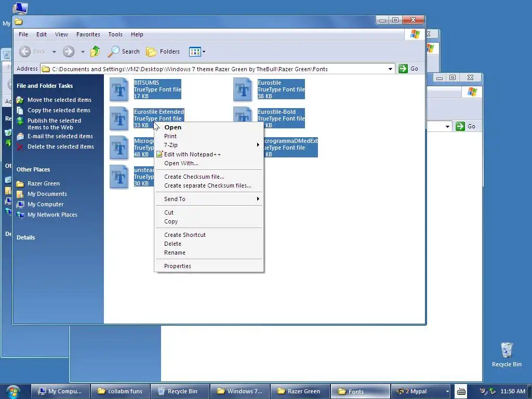Click the keyboard icon in system tray
532x399 pixels.
point(461,392)
